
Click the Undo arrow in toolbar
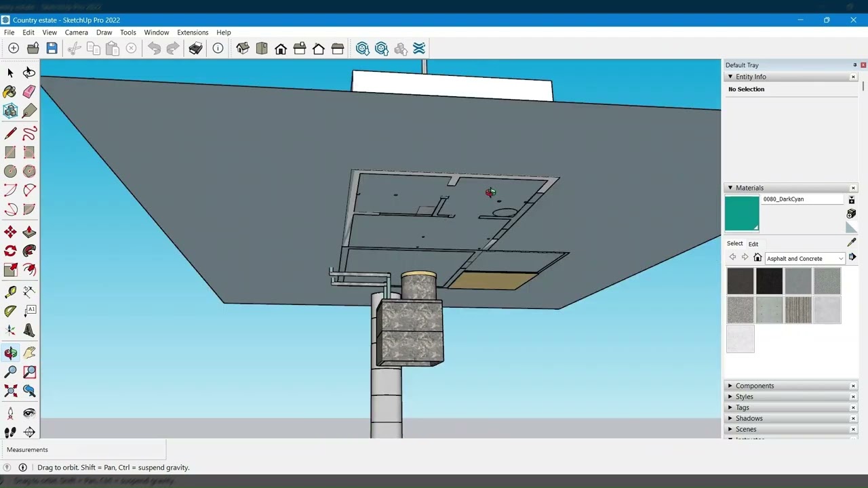[x=154, y=48]
